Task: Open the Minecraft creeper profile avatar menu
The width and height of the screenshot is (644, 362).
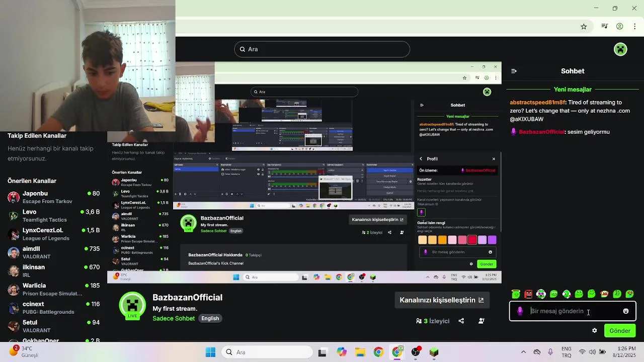Action: coord(620,49)
